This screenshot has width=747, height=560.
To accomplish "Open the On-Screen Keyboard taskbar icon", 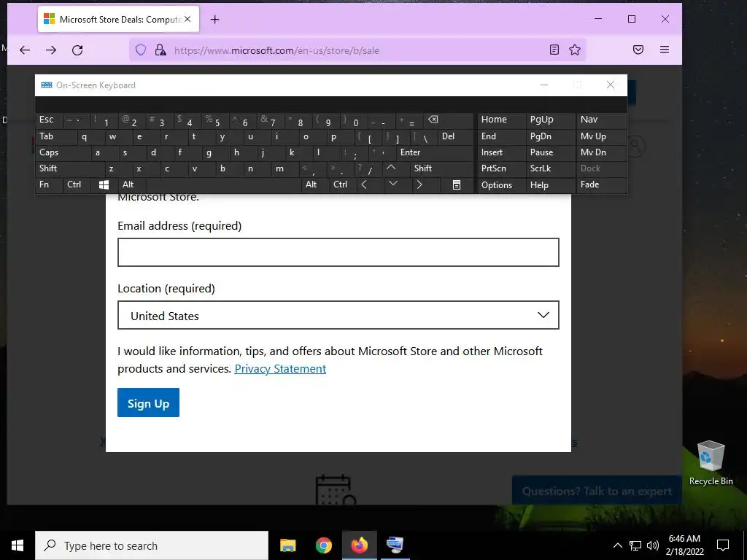I will (395, 545).
